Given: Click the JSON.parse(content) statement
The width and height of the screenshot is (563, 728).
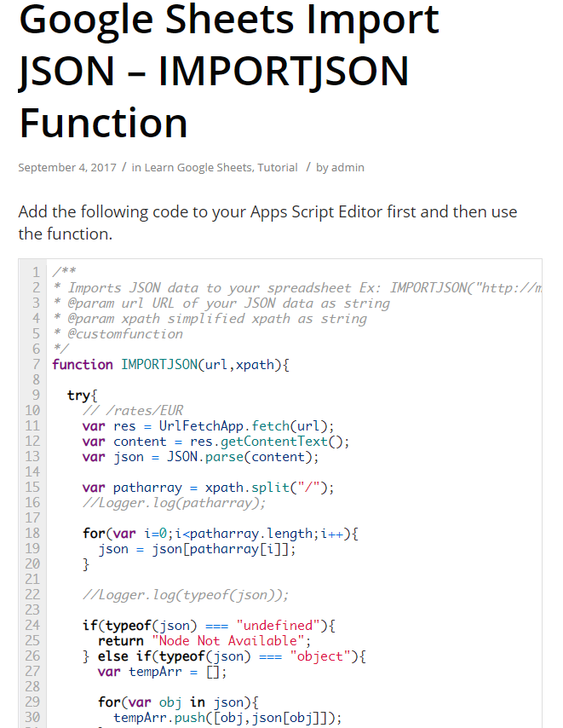Looking at the screenshot, I should point(243,457).
